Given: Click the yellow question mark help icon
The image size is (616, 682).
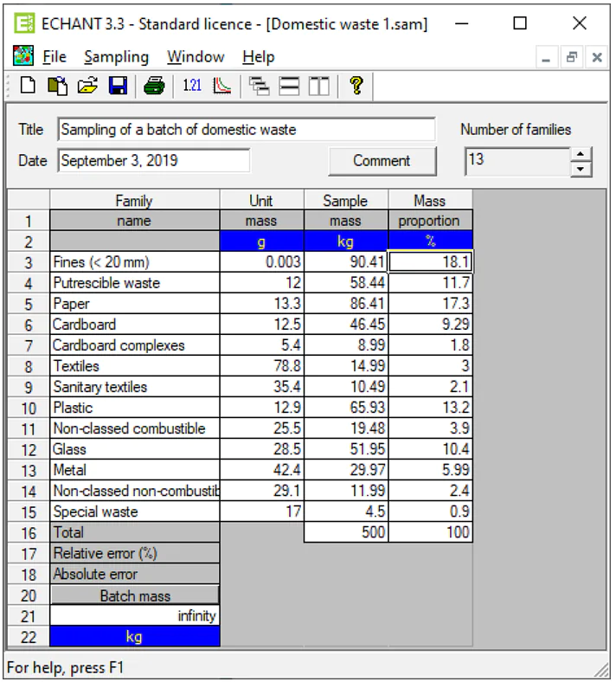Looking at the screenshot, I should [356, 85].
